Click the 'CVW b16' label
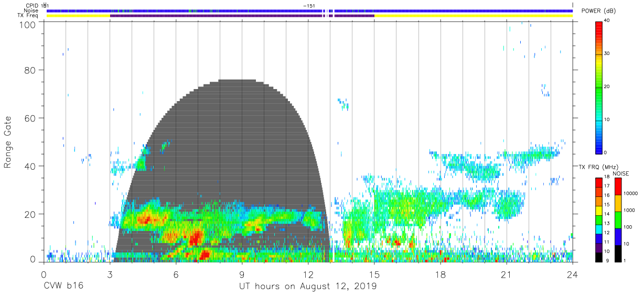This screenshot has width=644, height=297. pyautogui.click(x=63, y=287)
